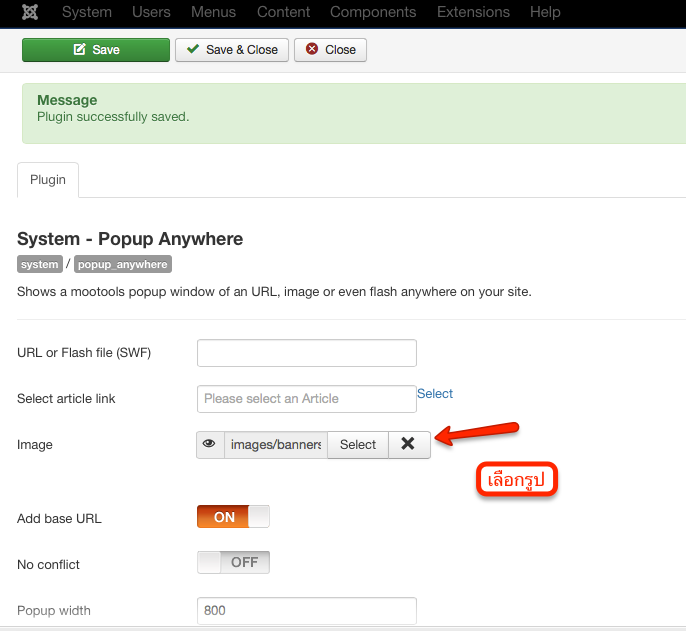Image resolution: width=686 pixels, height=631 pixels.
Task: Toggle Add base URL switch
Action: pyautogui.click(x=233, y=517)
